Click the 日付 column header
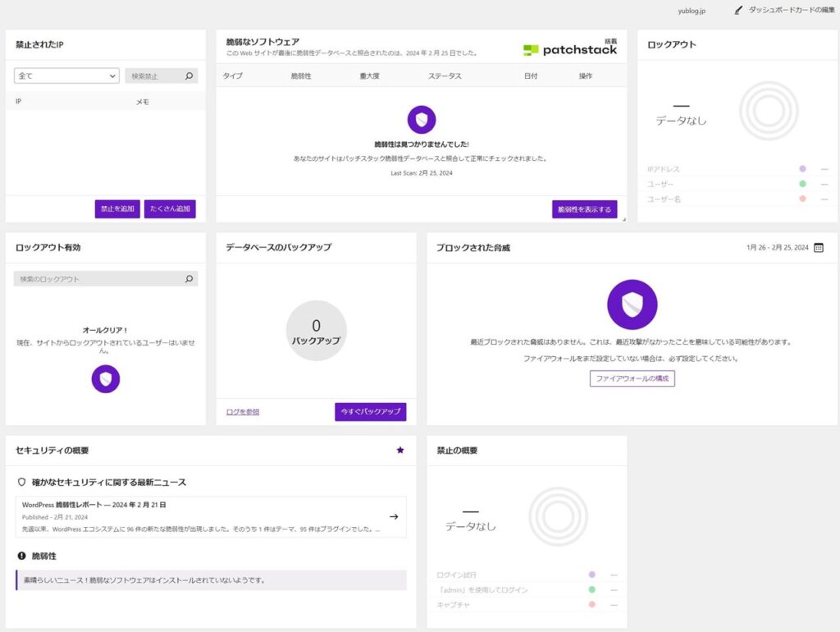840x632 pixels. click(x=531, y=76)
